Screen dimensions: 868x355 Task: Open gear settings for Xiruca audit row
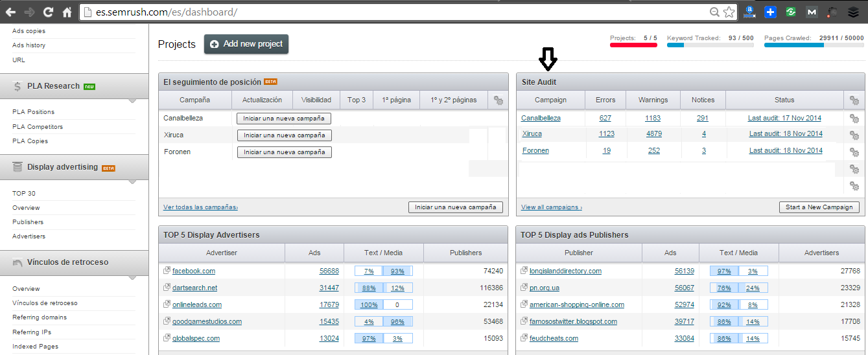pyautogui.click(x=854, y=135)
